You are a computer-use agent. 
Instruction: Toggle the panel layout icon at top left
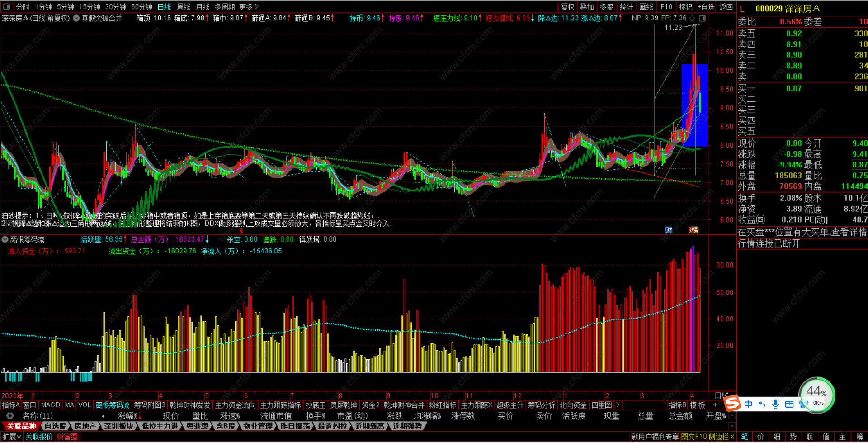(x=7, y=7)
